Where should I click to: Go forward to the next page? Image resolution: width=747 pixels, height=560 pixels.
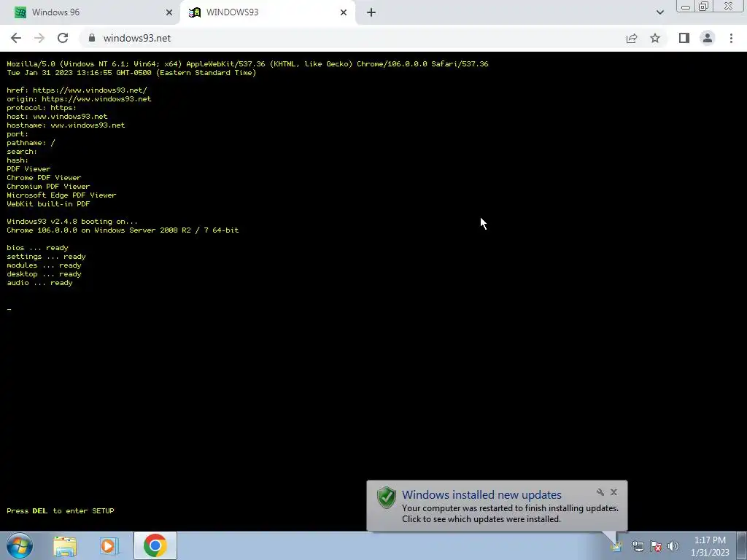[x=39, y=38]
